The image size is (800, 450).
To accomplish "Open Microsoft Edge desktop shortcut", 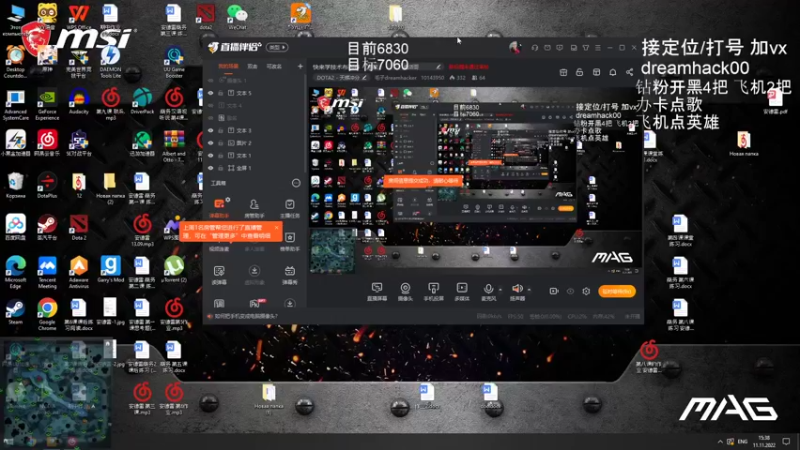I will pos(15,272).
